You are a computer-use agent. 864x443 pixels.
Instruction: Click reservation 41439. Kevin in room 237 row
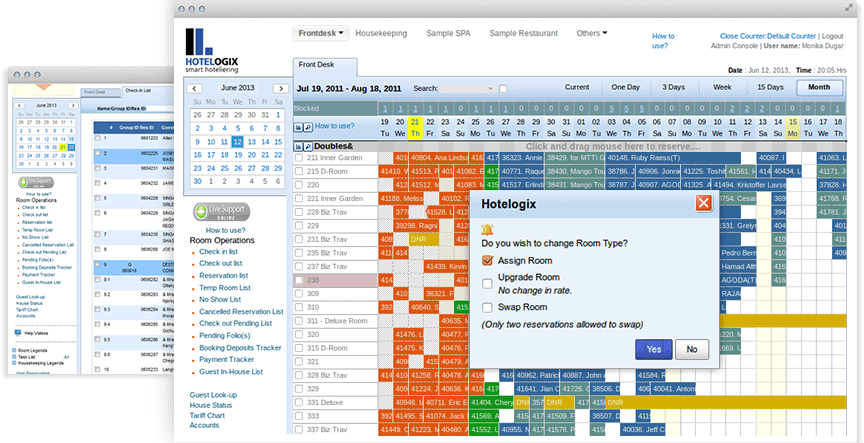pos(446,267)
